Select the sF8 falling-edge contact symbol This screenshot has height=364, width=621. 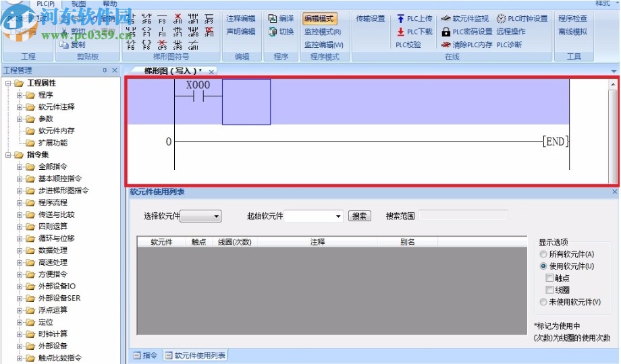[178, 45]
